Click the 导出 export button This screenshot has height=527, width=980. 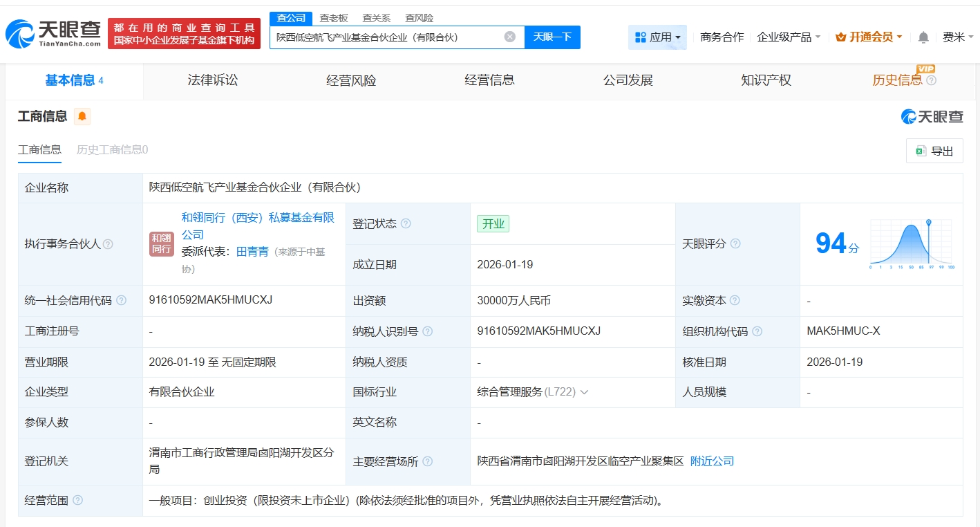[x=934, y=151]
